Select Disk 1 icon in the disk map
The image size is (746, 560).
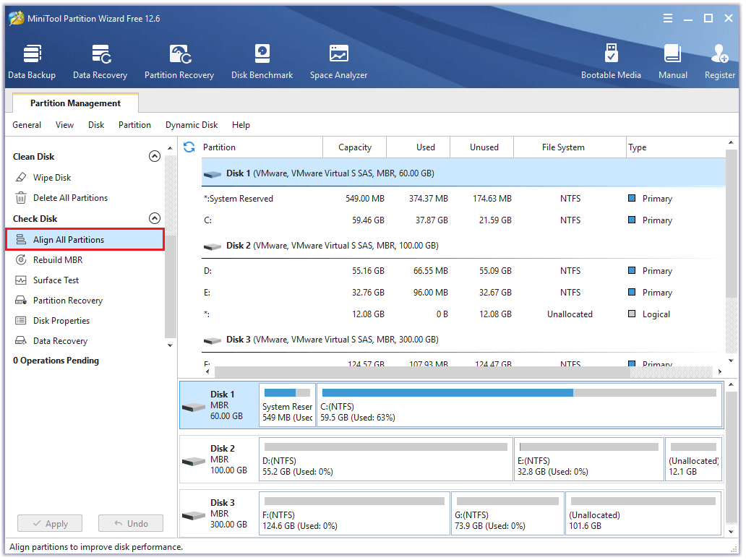pos(194,408)
